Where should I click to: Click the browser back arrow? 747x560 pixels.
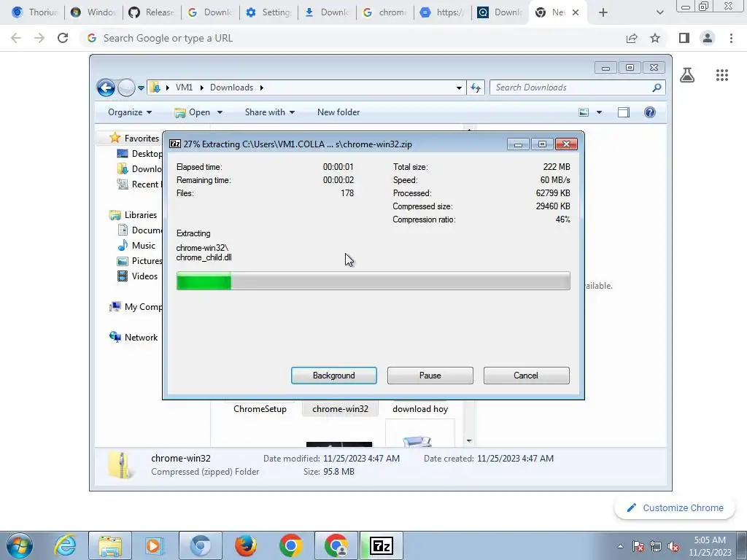tap(16, 38)
